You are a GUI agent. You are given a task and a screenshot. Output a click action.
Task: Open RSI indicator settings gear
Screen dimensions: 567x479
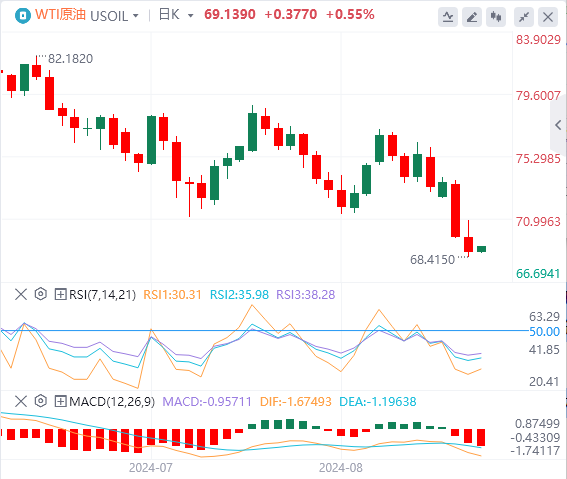point(41,294)
